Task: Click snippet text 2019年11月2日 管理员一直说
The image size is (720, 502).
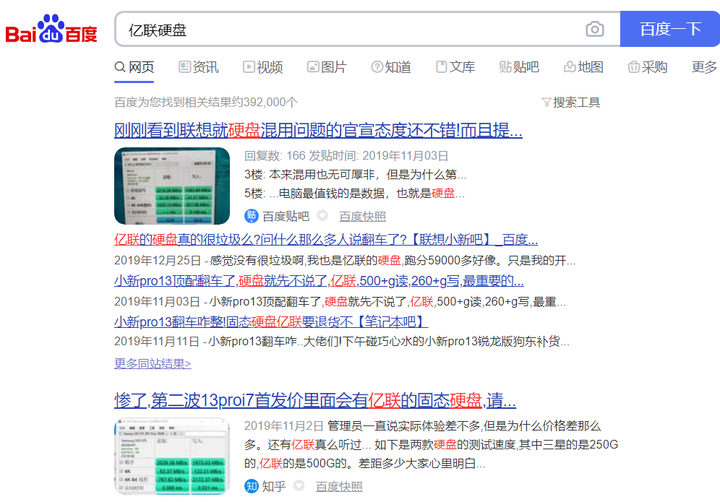Action: pyautogui.click(x=431, y=445)
